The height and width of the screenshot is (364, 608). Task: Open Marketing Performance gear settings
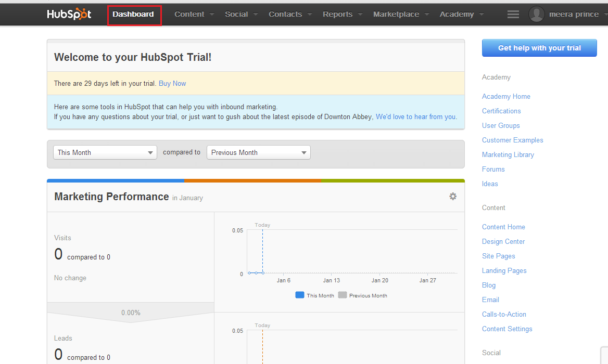tap(453, 197)
